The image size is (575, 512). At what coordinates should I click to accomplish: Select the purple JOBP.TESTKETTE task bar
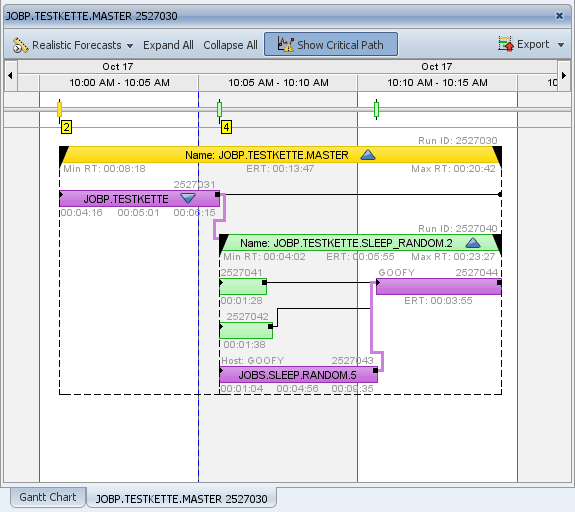click(139, 198)
